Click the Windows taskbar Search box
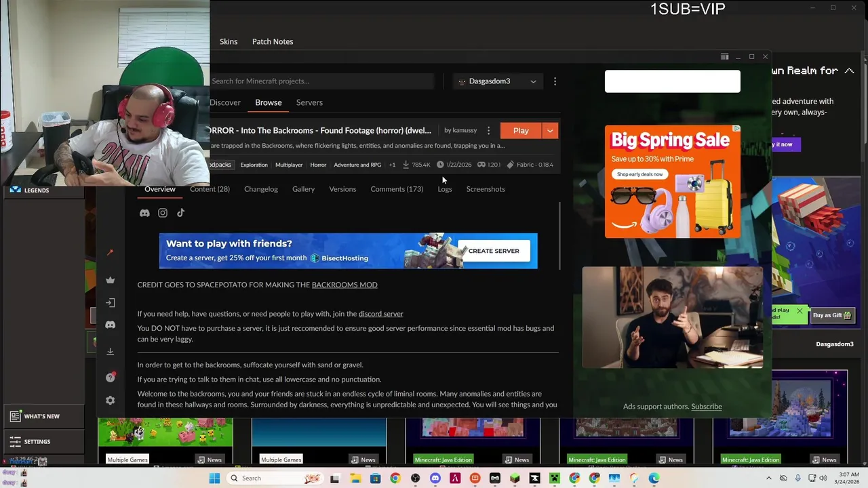 coord(275,479)
